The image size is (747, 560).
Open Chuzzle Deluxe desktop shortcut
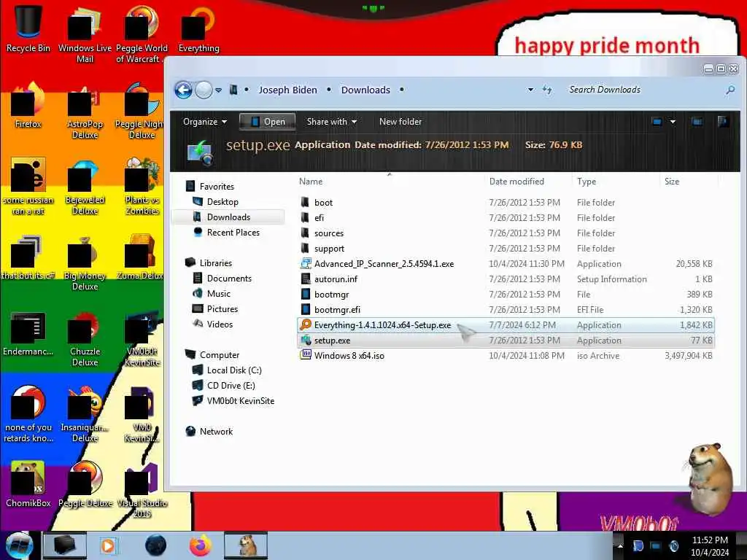[x=85, y=338]
